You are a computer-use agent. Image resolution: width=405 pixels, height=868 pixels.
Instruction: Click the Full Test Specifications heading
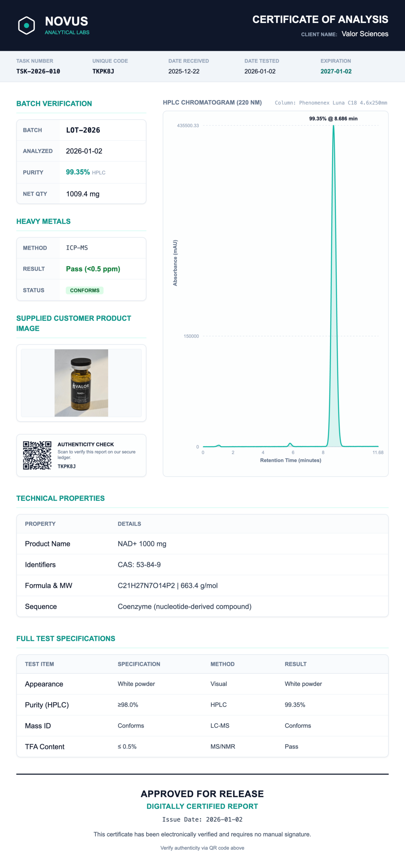point(66,638)
